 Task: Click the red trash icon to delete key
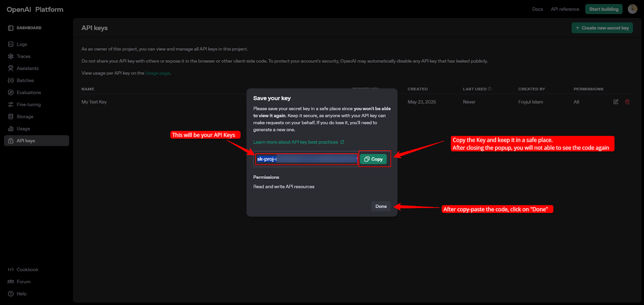point(627,102)
